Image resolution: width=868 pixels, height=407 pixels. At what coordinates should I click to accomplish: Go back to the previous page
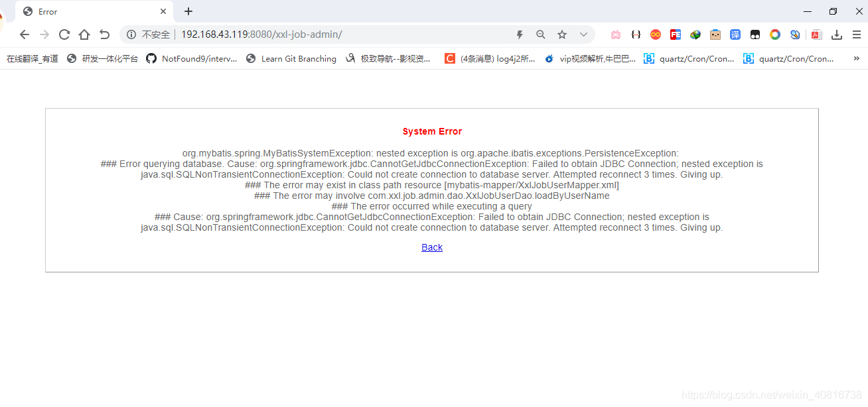(x=25, y=34)
